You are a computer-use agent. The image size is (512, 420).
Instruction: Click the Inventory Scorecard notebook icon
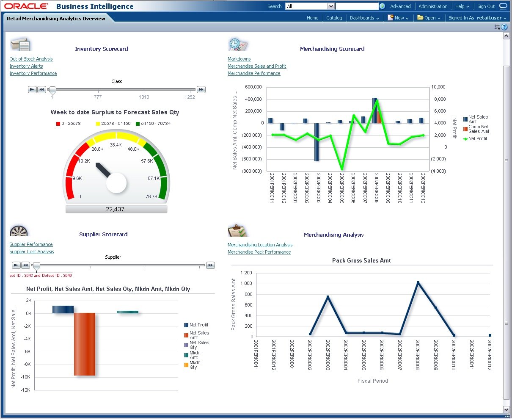(x=20, y=44)
